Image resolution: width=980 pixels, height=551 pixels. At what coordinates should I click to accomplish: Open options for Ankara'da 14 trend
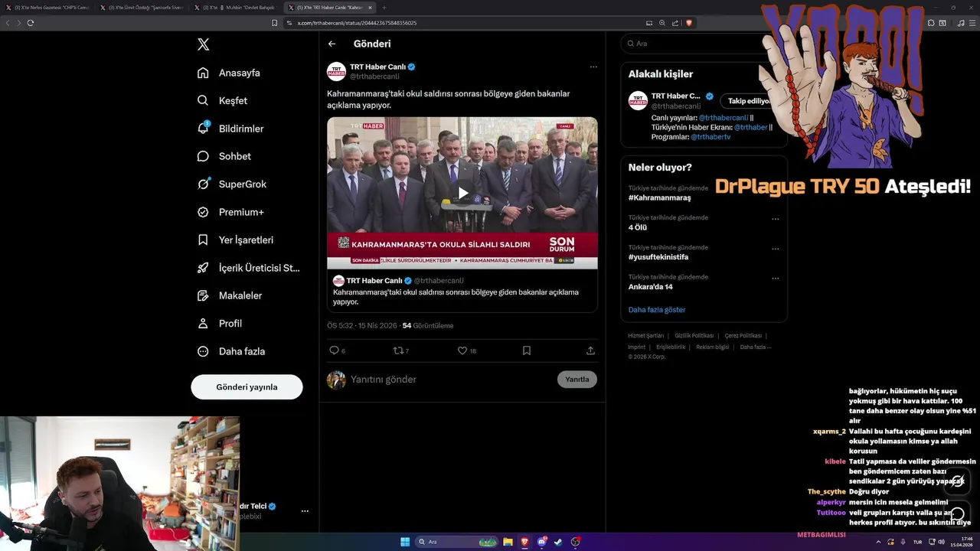tap(775, 279)
